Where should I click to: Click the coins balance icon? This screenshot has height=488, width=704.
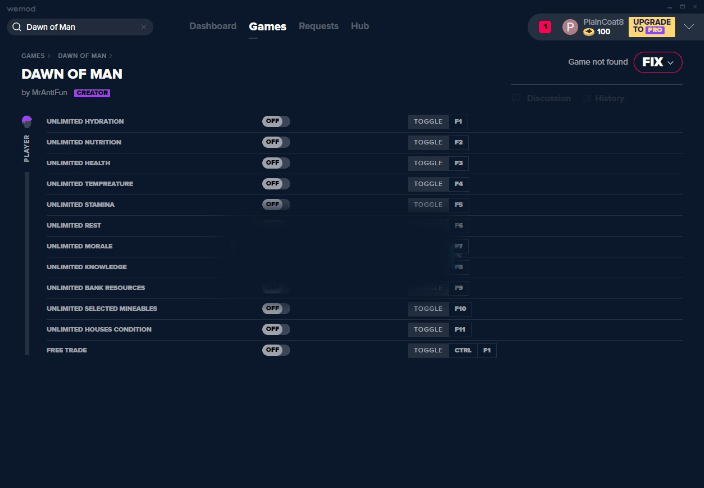(589, 32)
